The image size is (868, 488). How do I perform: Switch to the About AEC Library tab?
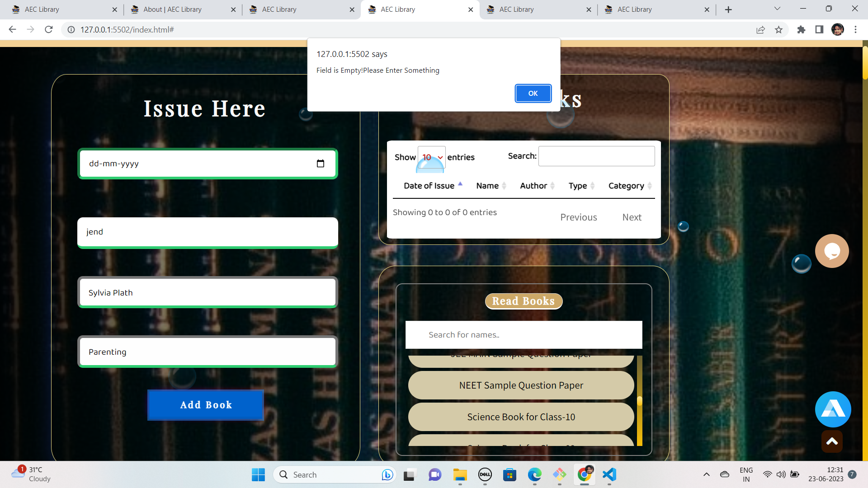(x=172, y=9)
